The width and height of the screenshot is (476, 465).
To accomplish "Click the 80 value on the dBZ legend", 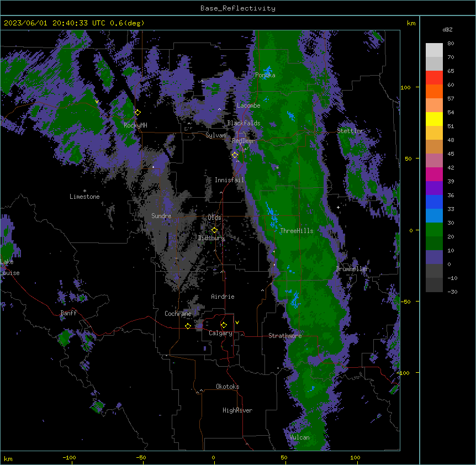I will coord(451,44).
